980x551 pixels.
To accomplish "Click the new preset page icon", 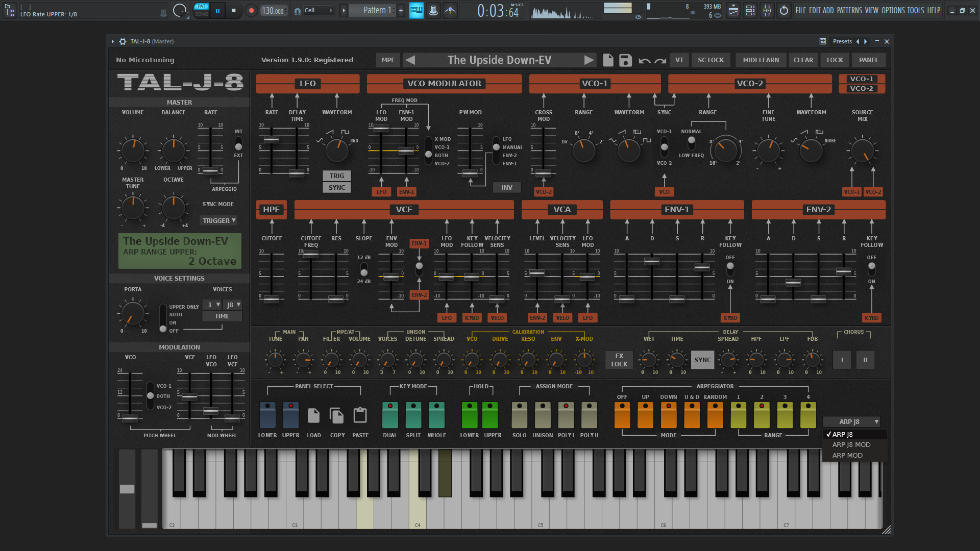I will (608, 60).
